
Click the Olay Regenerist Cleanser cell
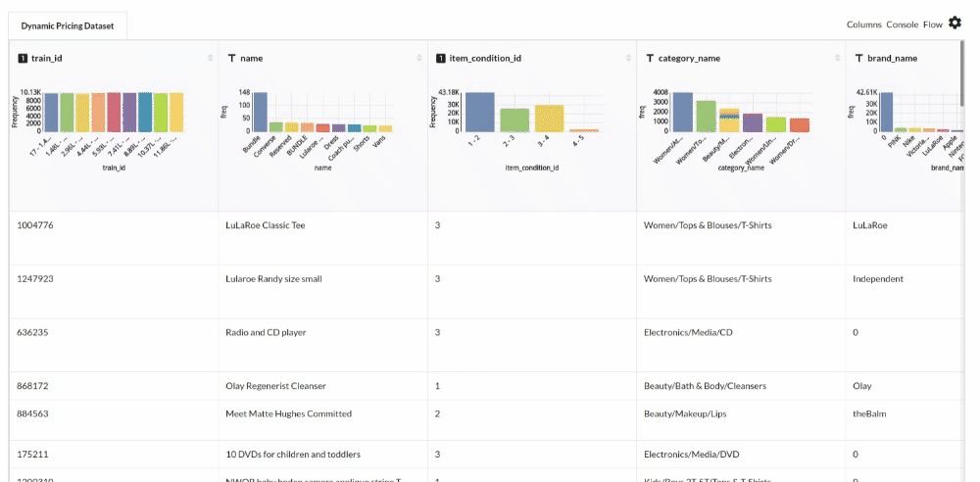[323, 386]
